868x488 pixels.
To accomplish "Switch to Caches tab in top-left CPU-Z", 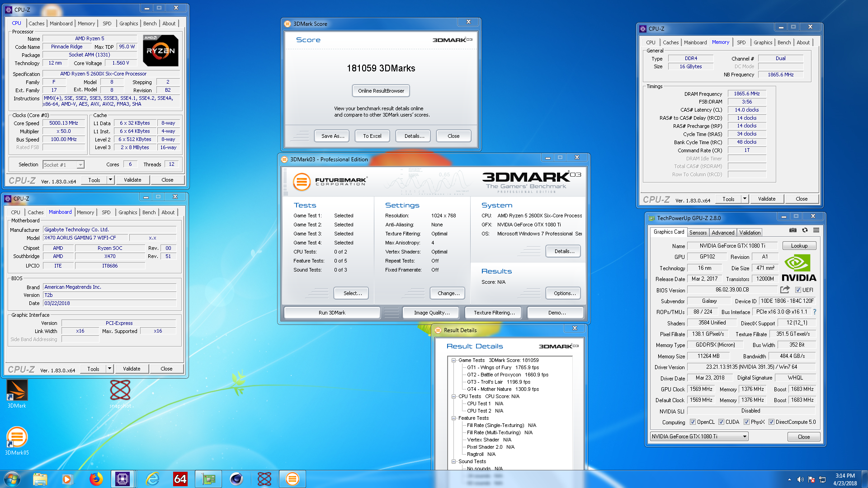I will pyautogui.click(x=36, y=23).
